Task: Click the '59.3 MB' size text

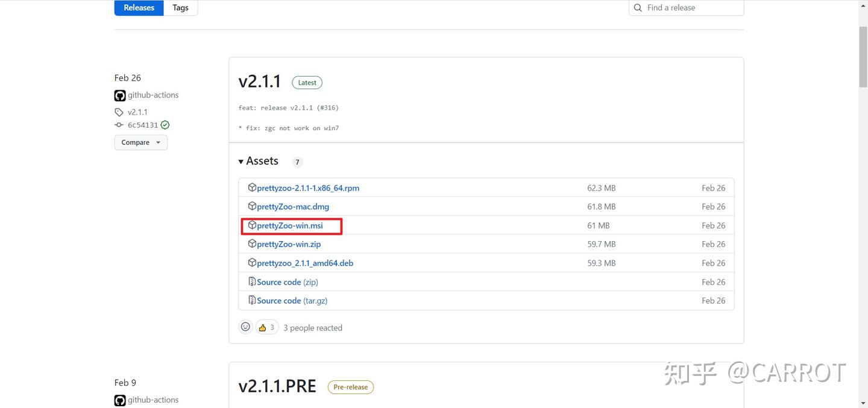Action: click(602, 263)
